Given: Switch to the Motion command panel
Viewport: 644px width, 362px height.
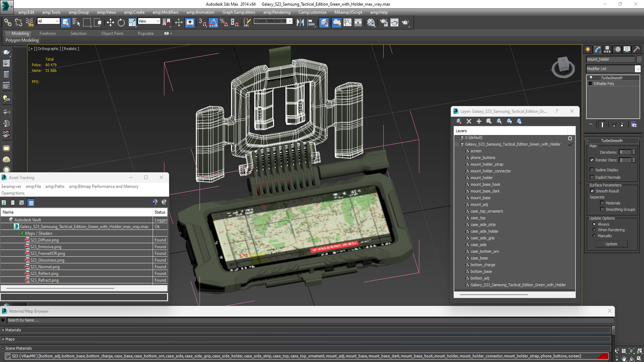Looking at the screenshot, I should click(x=618, y=49).
